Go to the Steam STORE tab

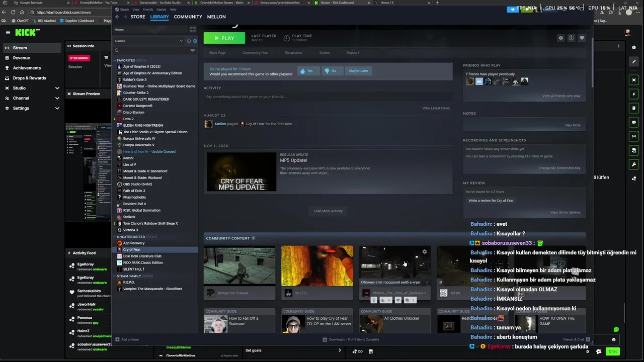click(x=138, y=17)
